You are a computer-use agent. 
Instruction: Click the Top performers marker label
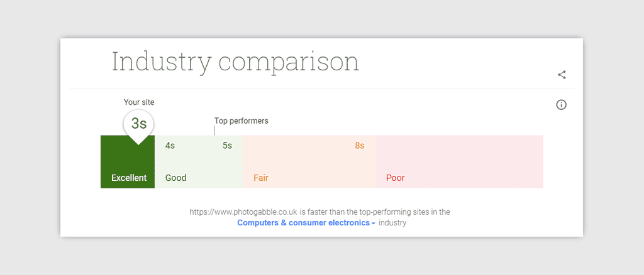pyautogui.click(x=241, y=121)
